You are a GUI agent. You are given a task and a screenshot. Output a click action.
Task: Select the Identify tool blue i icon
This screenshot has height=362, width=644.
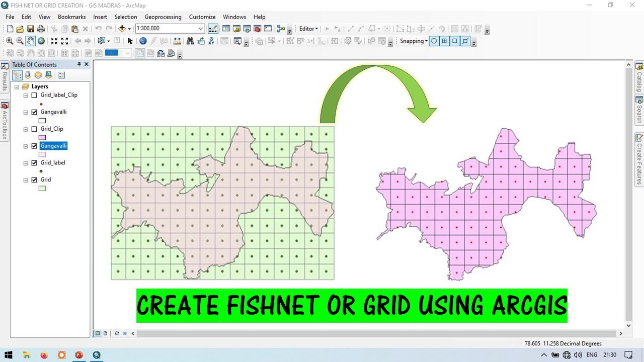[143, 41]
